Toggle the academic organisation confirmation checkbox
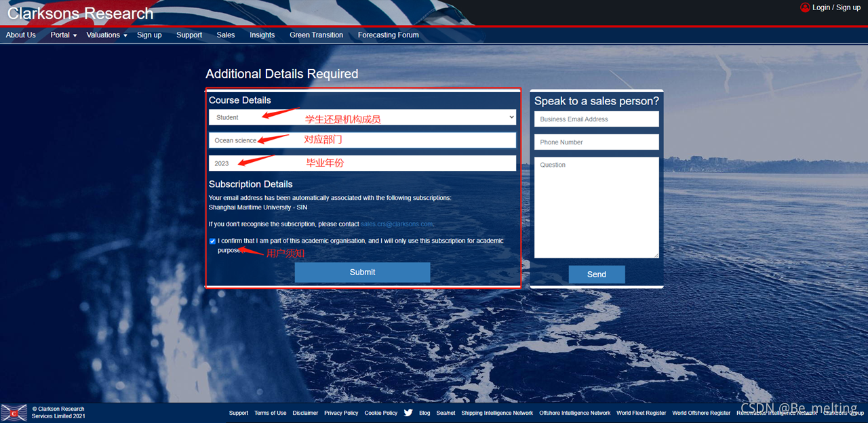 [x=212, y=241]
